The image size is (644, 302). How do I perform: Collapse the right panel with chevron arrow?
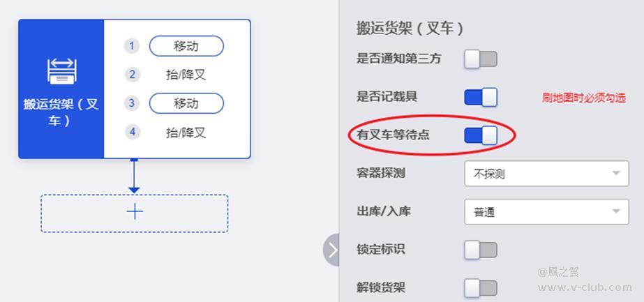pyautogui.click(x=331, y=250)
